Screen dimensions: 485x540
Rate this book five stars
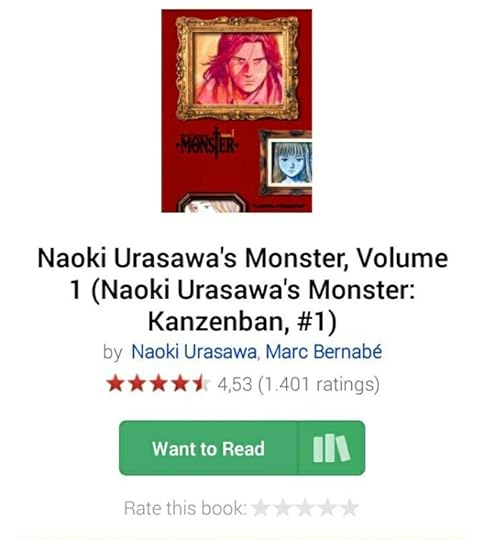[349, 508]
